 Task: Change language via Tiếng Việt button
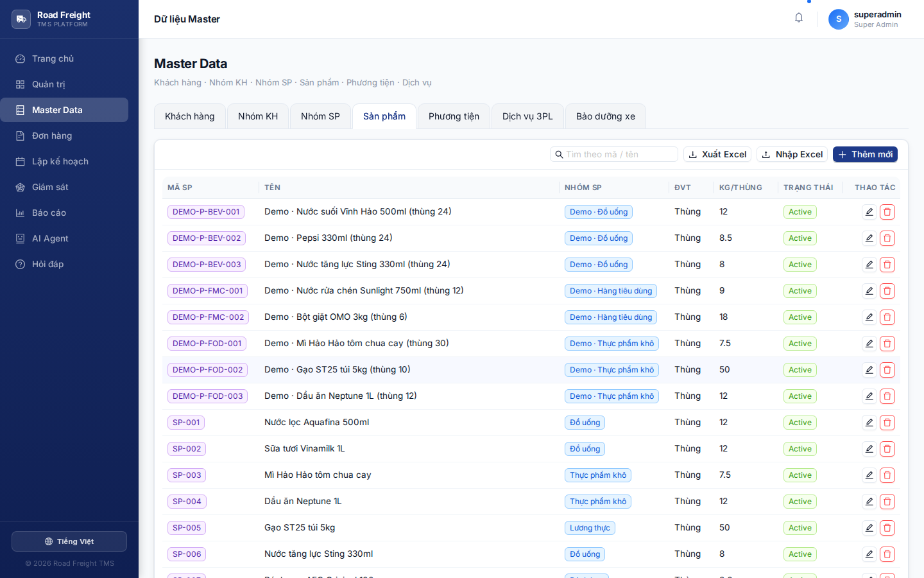click(69, 541)
